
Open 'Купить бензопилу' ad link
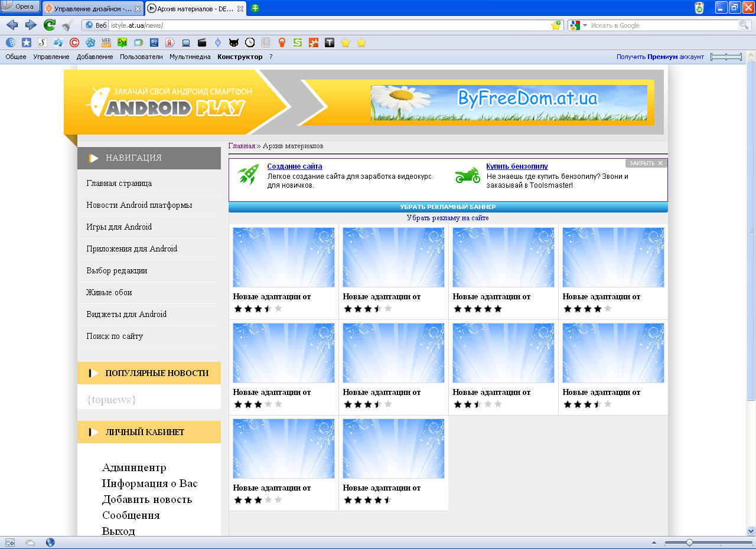[517, 166]
